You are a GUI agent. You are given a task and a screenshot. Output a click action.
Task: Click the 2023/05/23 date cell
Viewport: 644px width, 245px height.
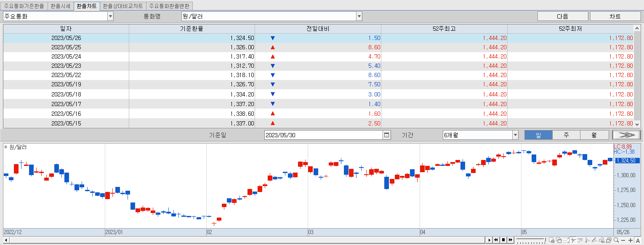[x=66, y=66]
